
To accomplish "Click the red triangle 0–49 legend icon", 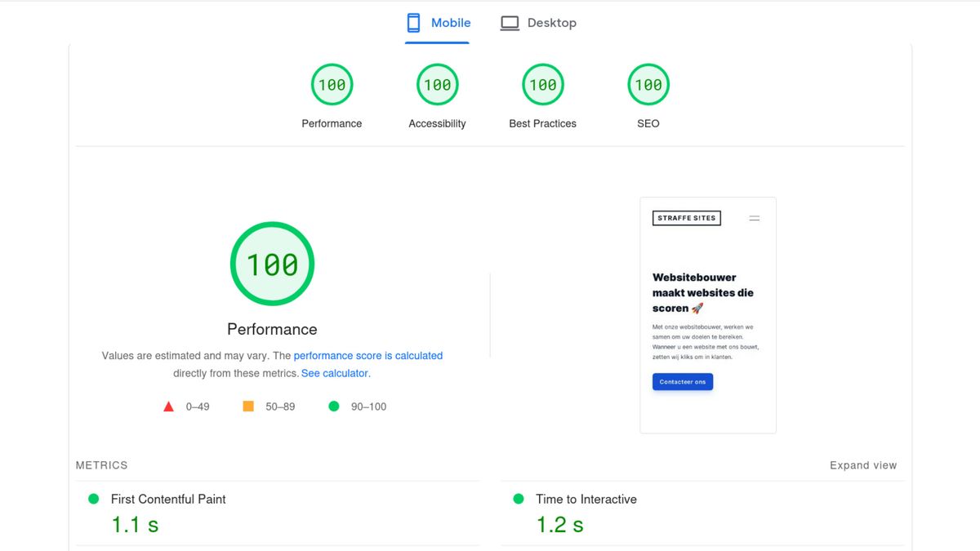I will (x=168, y=407).
